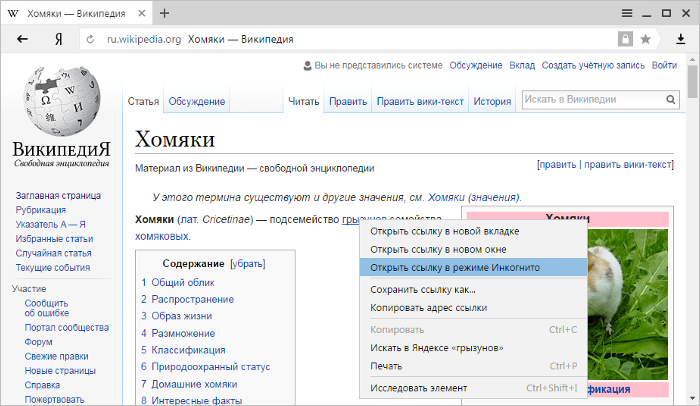Choose Исследовать элемент
The image size is (700, 406).
click(473, 388)
